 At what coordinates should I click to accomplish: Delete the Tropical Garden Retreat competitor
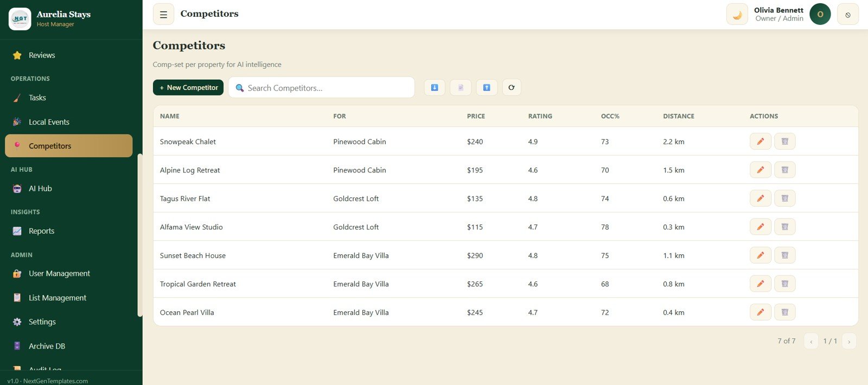point(785,284)
